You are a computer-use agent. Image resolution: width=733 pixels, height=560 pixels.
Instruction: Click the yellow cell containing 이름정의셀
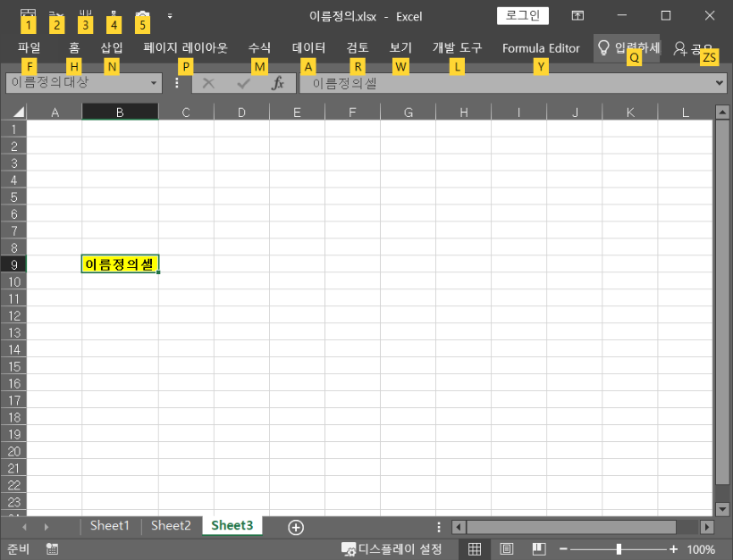click(x=120, y=263)
